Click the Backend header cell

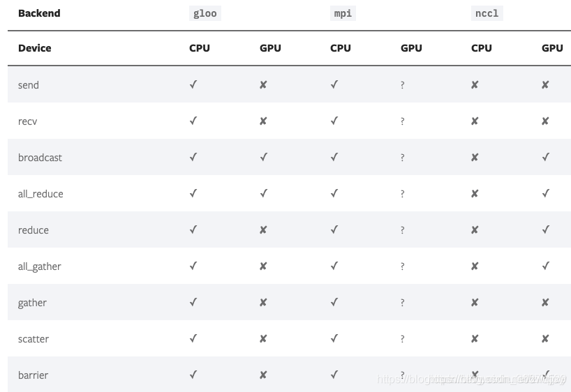(x=39, y=13)
